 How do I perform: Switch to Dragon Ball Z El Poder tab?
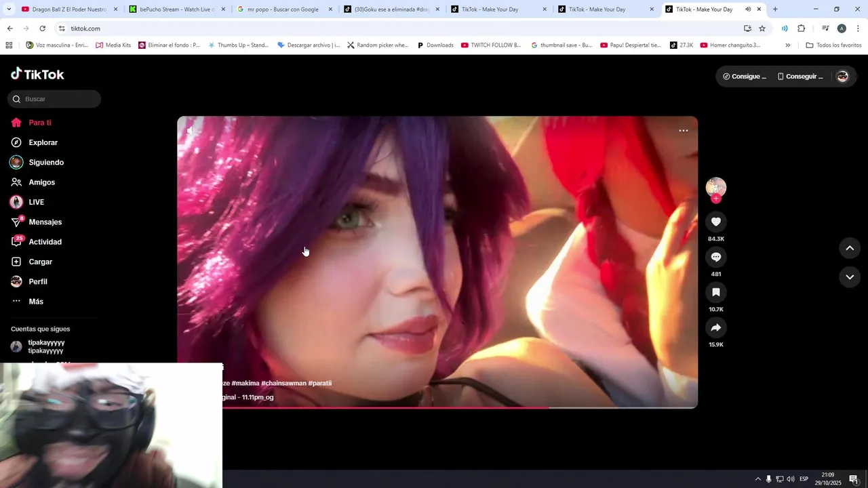[69, 9]
